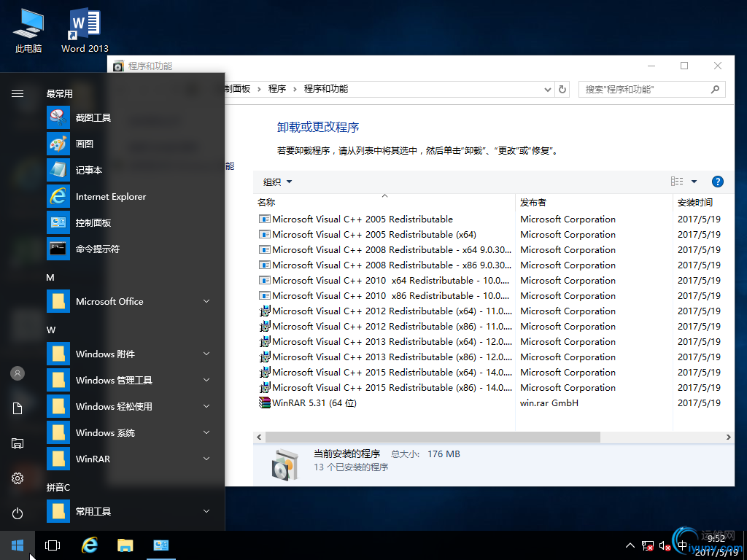The height and width of the screenshot is (560, 747).
Task: Launch Paint (画图) from the Start menu
Action: pos(130,144)
